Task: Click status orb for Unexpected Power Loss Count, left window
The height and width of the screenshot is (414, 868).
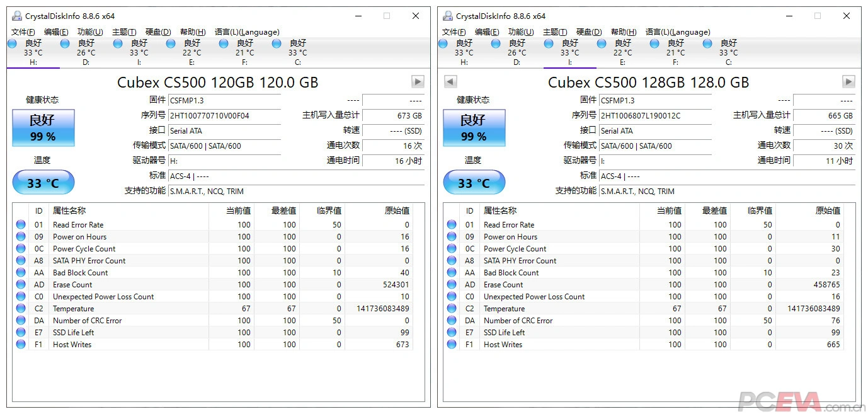Action: tap(21, 296)
